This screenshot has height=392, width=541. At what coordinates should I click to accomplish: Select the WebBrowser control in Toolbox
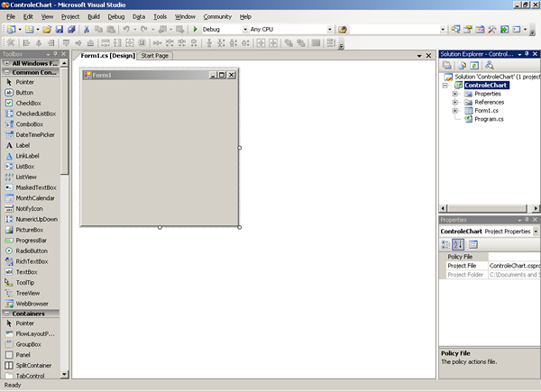(31, 304)
